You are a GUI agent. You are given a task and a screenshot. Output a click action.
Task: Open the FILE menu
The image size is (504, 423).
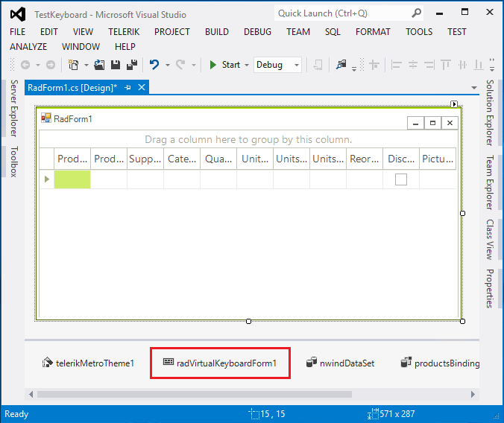click(18, 32)
